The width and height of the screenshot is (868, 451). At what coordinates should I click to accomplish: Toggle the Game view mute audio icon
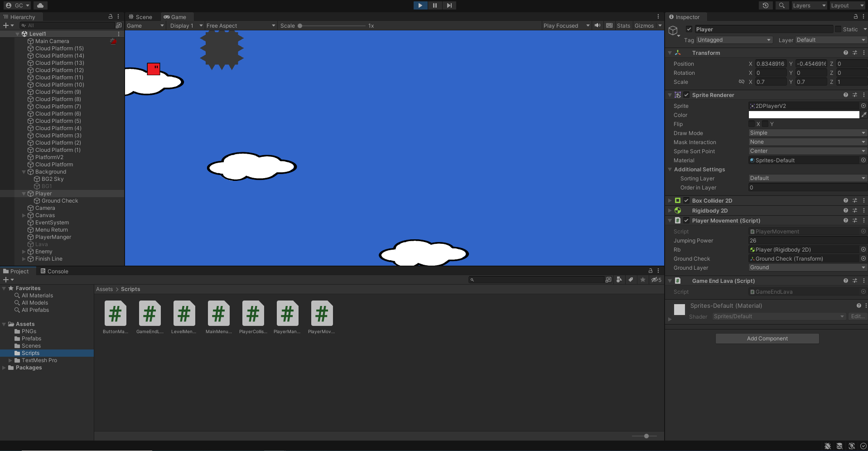click(x=598, y=25)
